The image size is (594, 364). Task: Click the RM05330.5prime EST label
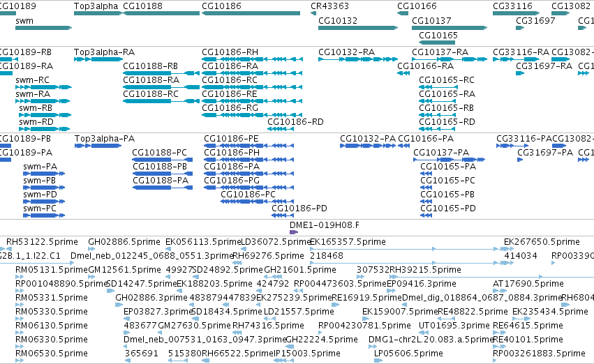pyautogui.click(x=52, y=312)
